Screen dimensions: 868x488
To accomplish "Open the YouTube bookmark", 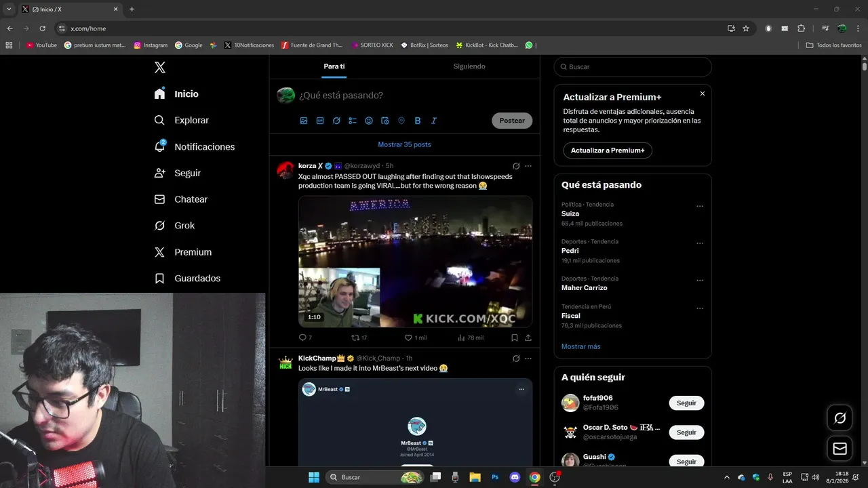I will (x=41, y=45).
